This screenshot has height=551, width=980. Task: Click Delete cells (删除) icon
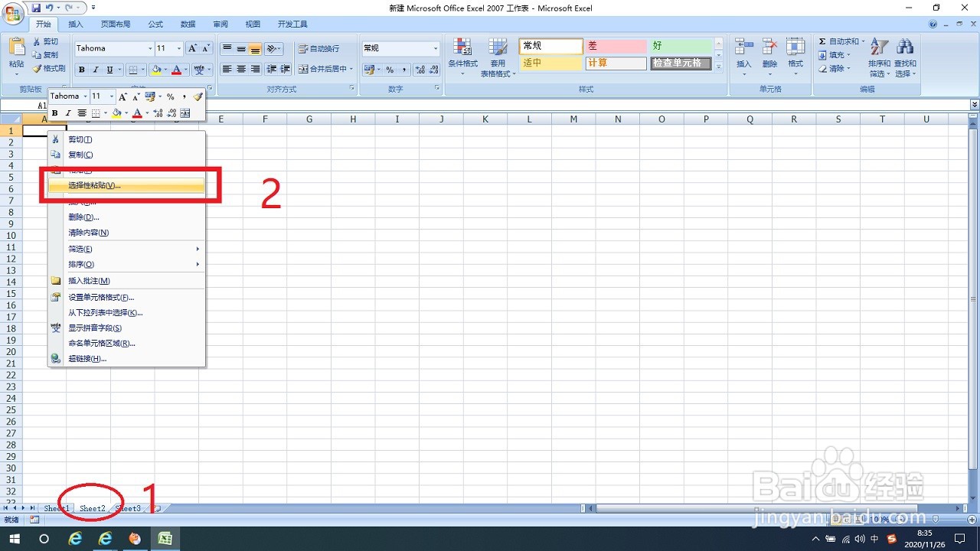[x=769, y=46]
